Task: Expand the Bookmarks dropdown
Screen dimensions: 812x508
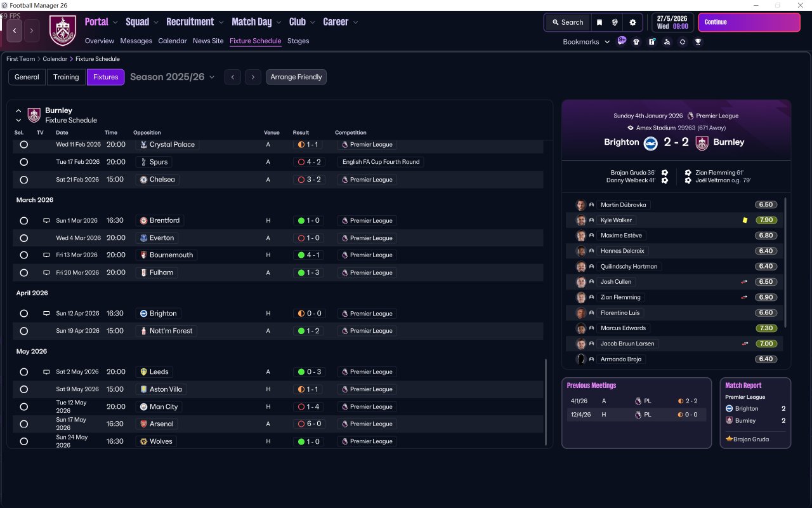Action: pos(586,42)
